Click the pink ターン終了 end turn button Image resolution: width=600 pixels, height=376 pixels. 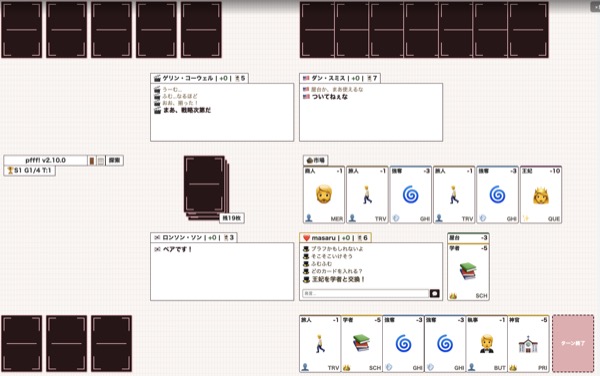(x=573, y=343)
